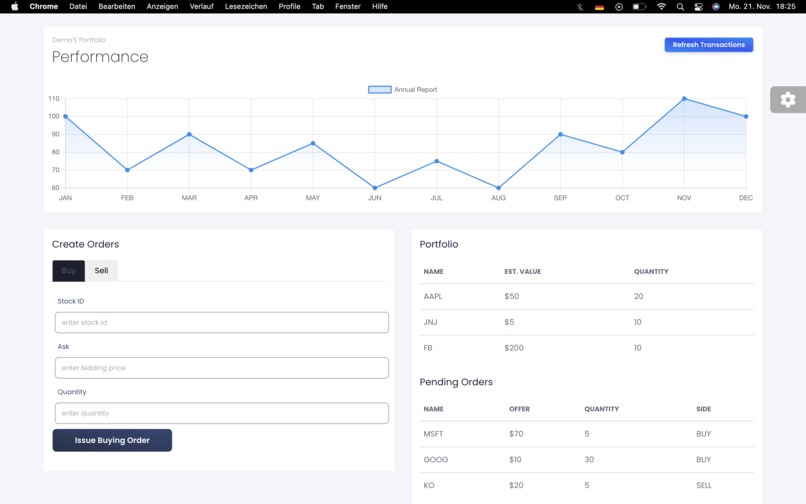
Task: Click the battery status icon
Action: click(639, 7)
